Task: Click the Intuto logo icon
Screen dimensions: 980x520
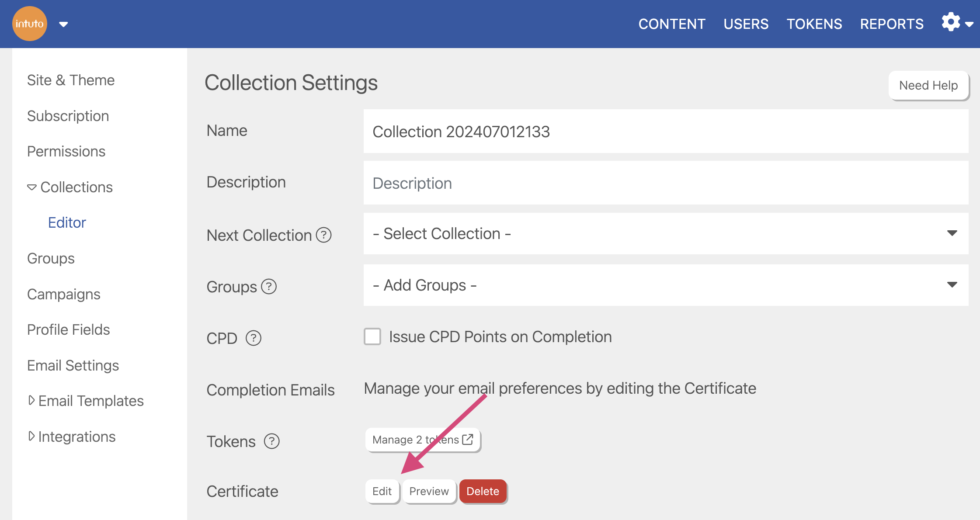Action: click(30, 24)
